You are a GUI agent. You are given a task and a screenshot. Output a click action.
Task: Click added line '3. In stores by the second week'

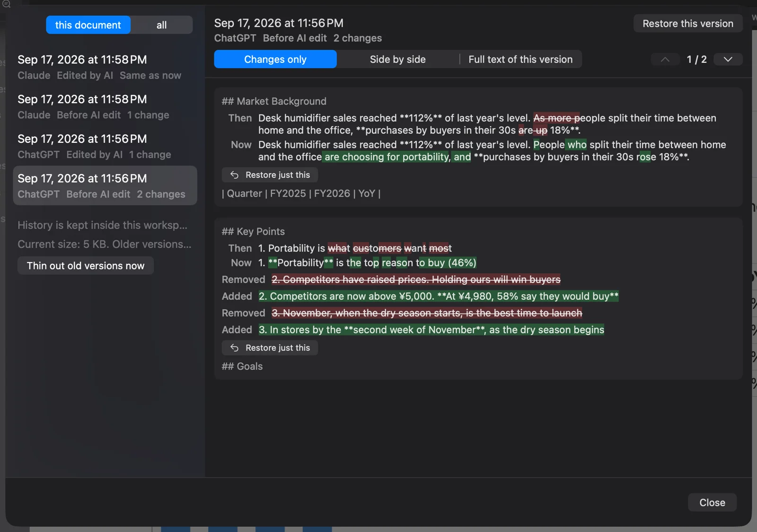[x=431, y=330]
